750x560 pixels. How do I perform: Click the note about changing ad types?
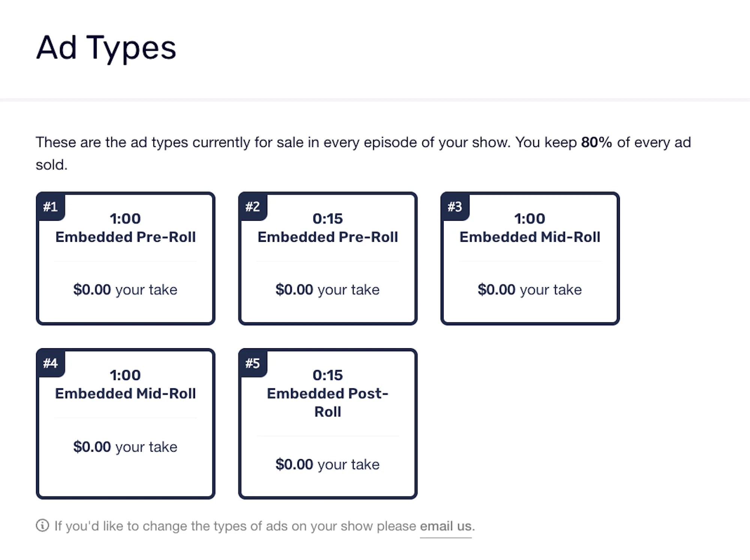(x=265, y=526)
